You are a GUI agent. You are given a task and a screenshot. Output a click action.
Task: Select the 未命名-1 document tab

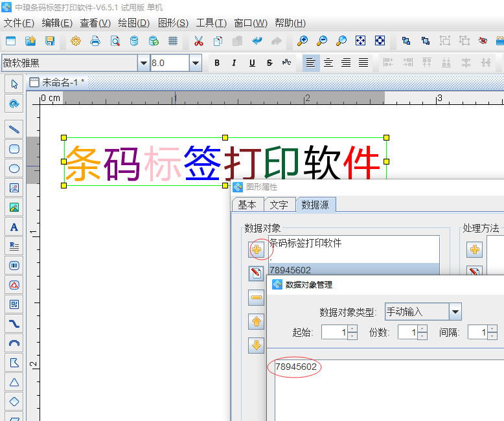pos(57,83)
